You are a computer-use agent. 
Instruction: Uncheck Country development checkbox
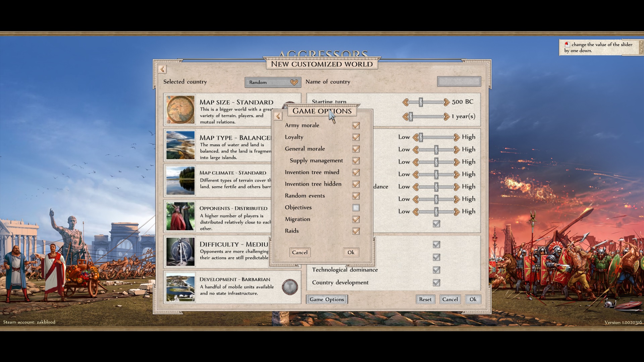436,283
